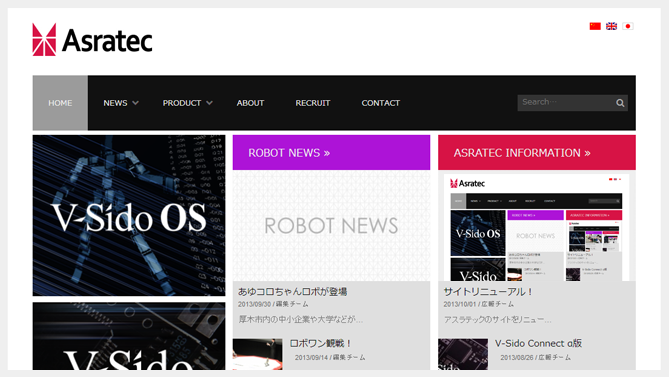Open the PRODUCT menu item
This screenshot has height=377, width=669.
pos(181,103)
